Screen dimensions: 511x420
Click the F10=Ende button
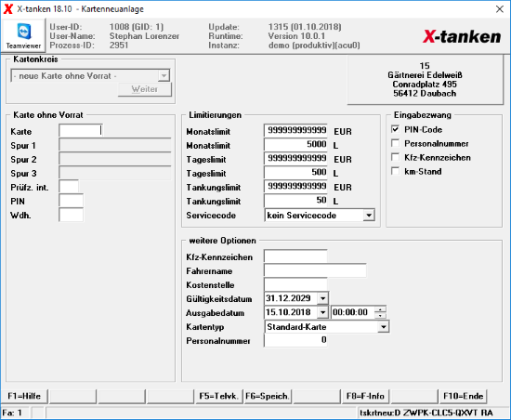click(x=463, y=396)
